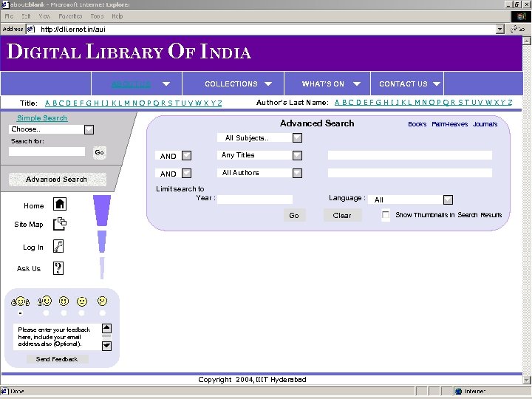Open the Favorites menu in menu bar
The image size is (532, 399).
click(70, 16)
